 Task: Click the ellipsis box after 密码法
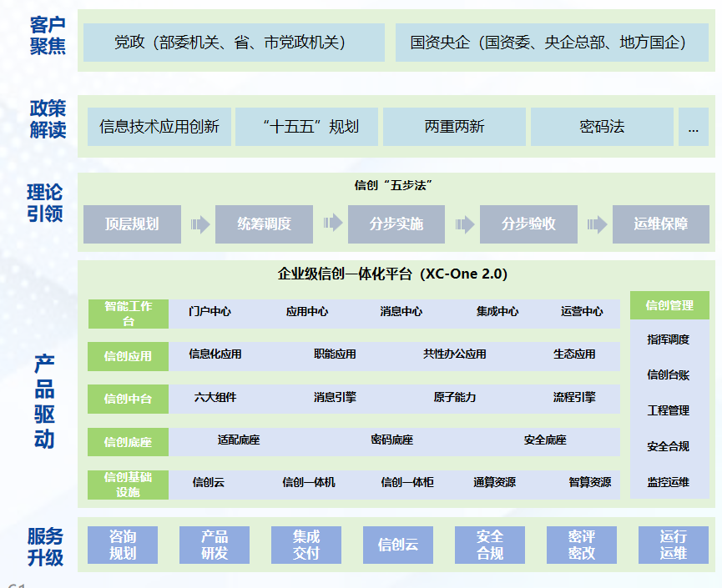(693, 127)
